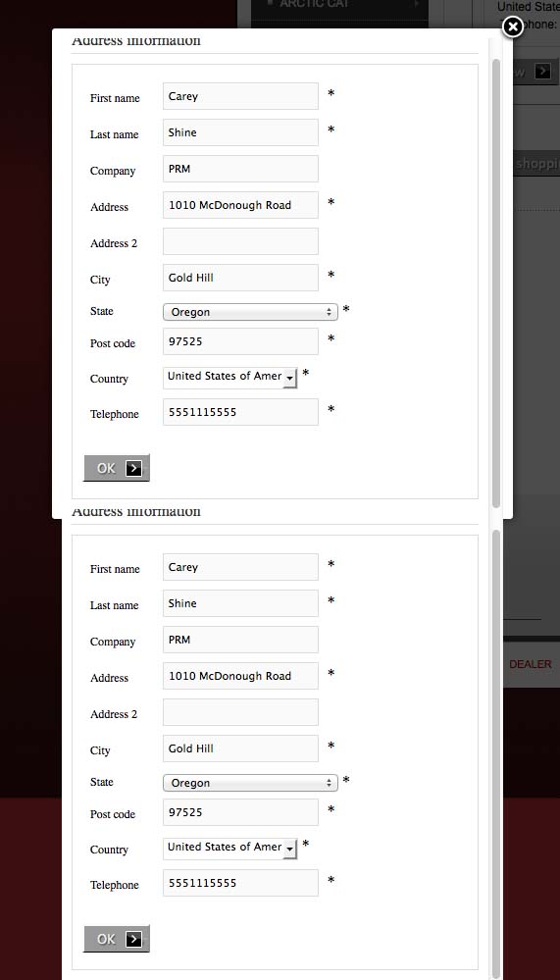Click Post code field in the upper form
The height and width of the screenshot is (980, 560).
point(240,341)
